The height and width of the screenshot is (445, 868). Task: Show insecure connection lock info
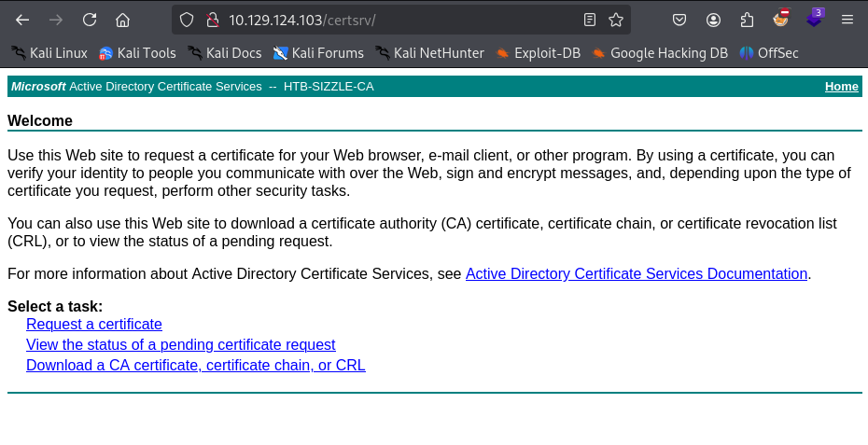(213, 20)
